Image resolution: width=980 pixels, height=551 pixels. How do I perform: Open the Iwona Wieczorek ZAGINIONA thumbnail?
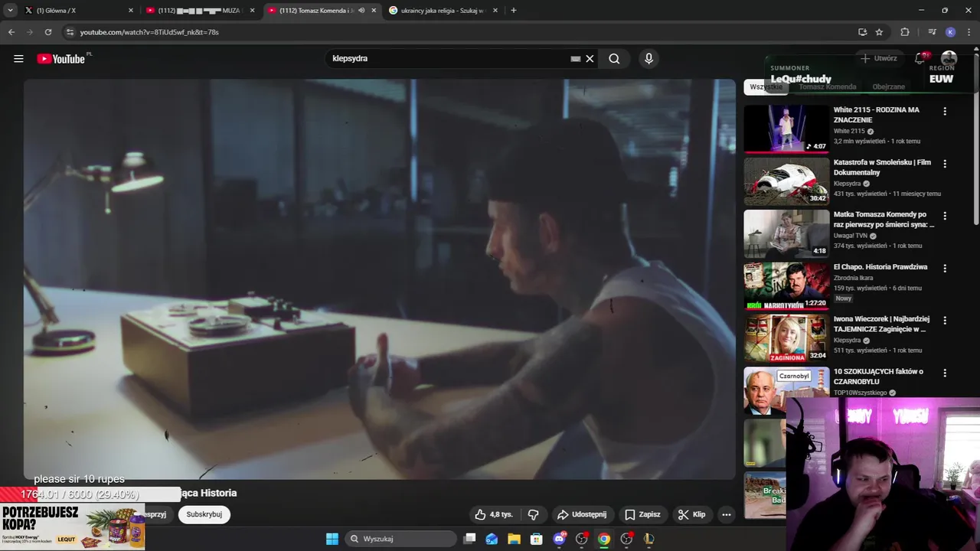tap(786, 338)
